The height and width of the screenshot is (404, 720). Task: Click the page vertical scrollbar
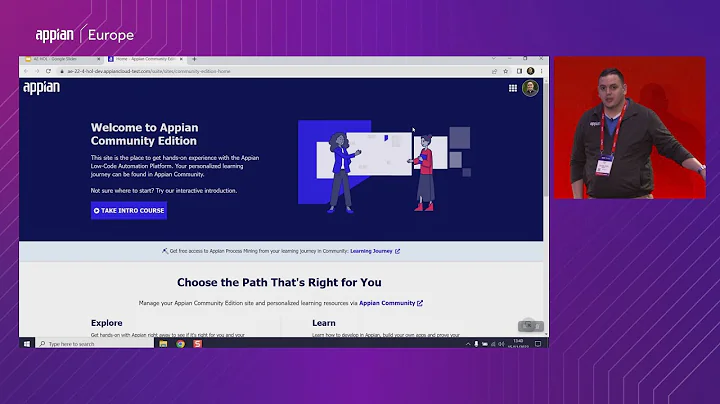point(546,138)
